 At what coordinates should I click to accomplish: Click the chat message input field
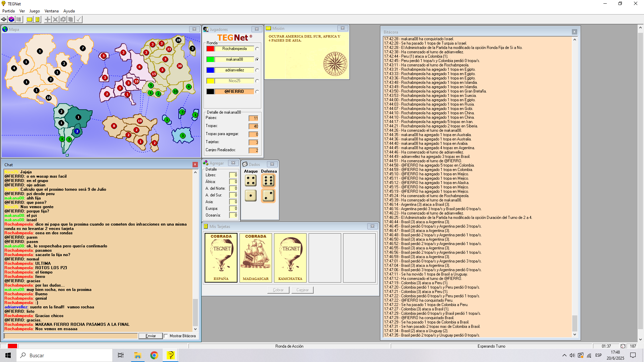point(71,336)
